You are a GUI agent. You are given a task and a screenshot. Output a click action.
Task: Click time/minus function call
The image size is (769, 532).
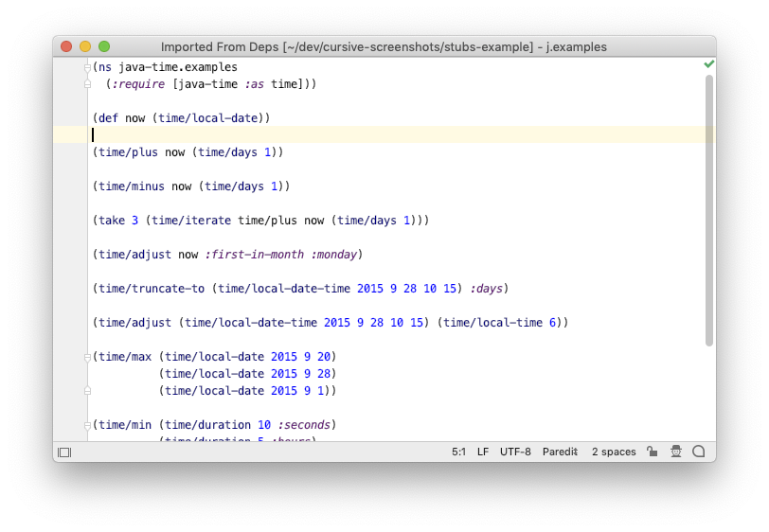click(132, 186)
